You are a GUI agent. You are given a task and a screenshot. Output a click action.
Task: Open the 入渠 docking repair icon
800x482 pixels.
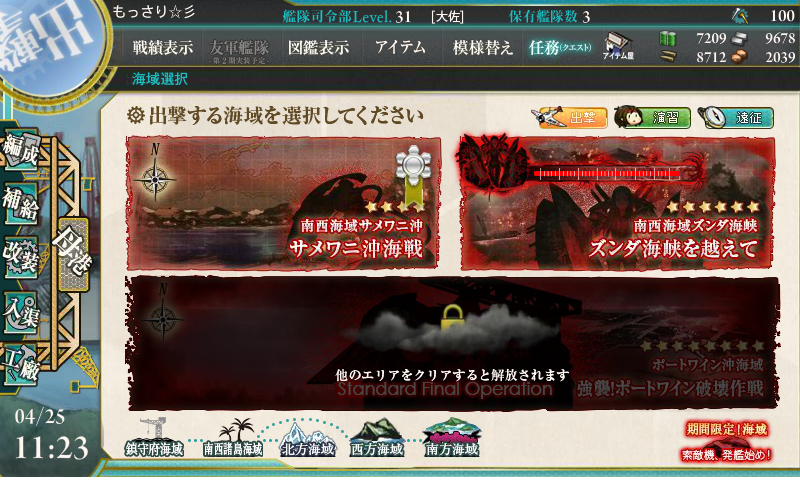[x=21, y=312]
